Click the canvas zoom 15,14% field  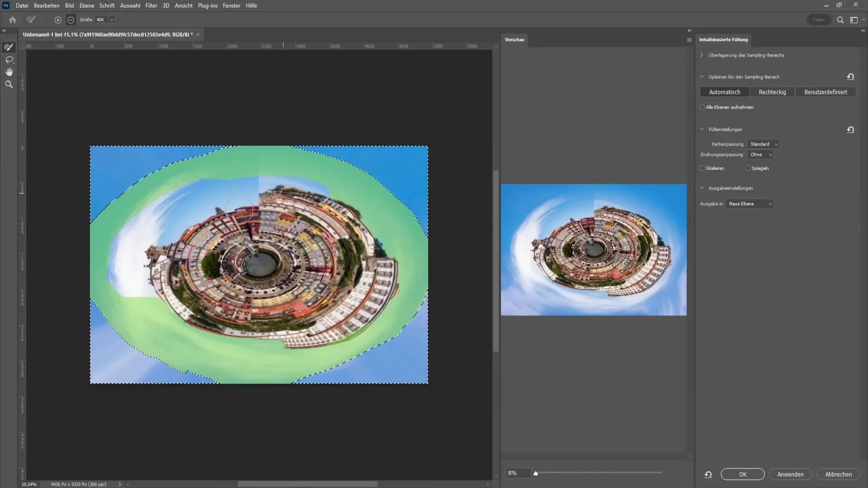coord(29,484)
